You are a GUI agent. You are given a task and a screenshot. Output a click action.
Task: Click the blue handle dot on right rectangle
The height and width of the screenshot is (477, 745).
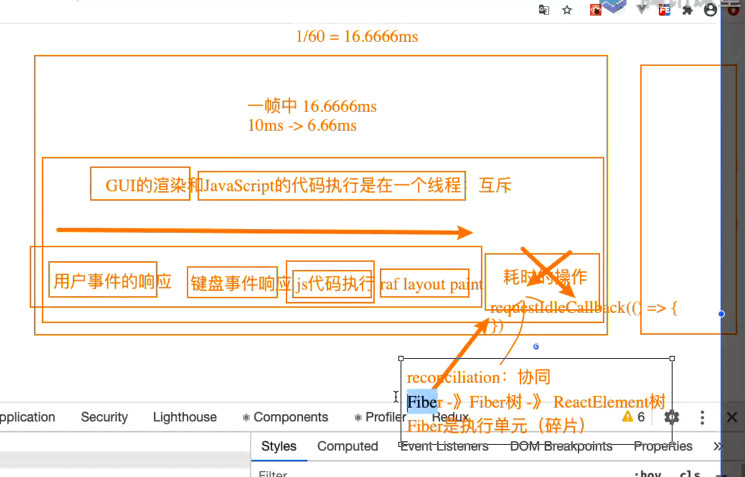(x=721, y=314)
